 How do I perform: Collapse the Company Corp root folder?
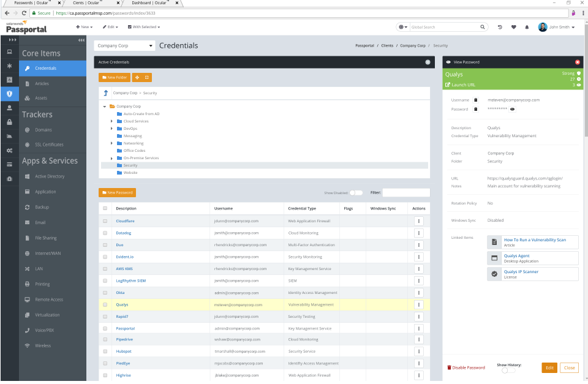tap(105, 107)
